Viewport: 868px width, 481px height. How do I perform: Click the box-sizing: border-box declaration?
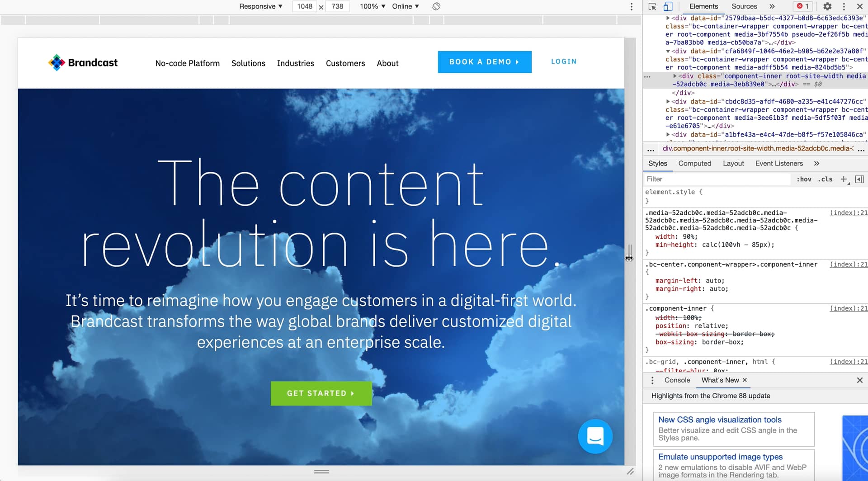pos(699,342)
